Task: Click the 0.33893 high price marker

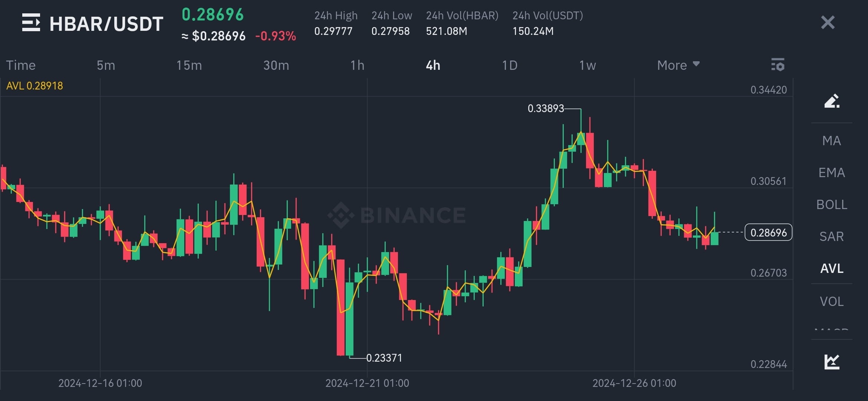Action: [x=546, y=108]
